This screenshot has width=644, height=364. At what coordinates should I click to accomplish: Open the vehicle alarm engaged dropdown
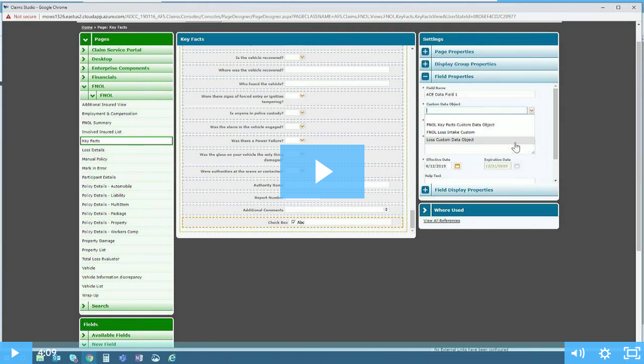pyautogui.click(x=302, y=126)
